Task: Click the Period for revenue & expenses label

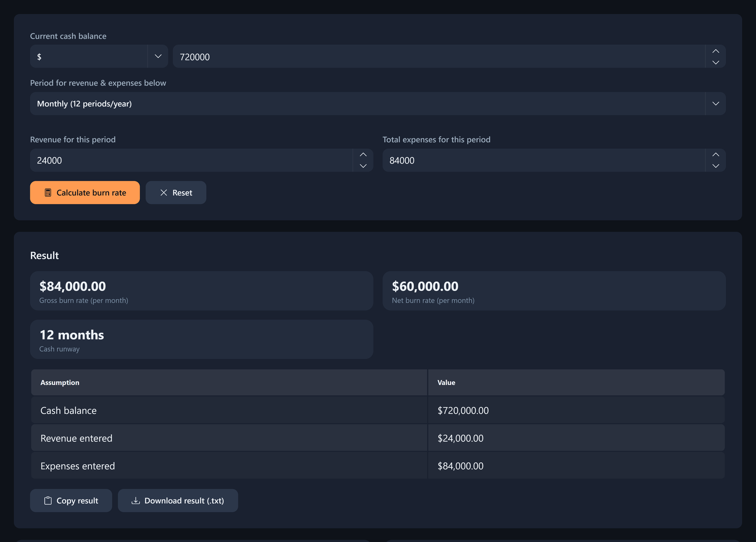Action: coord(98,83)
